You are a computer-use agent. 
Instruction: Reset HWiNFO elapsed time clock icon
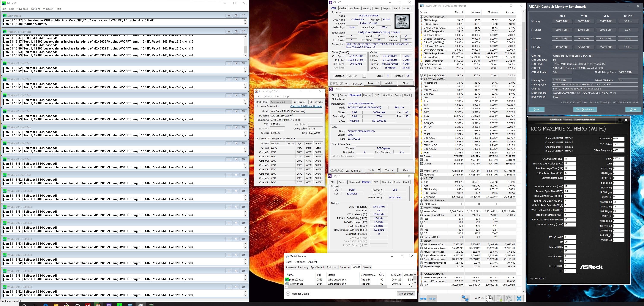tap(489, 298)
